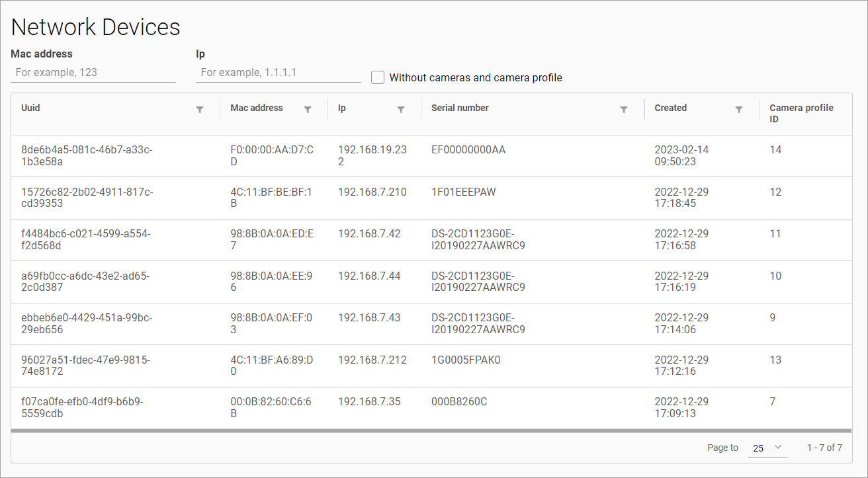Open the Created column filter icon
Screen dimensions: 868x478
pos(739,110)
